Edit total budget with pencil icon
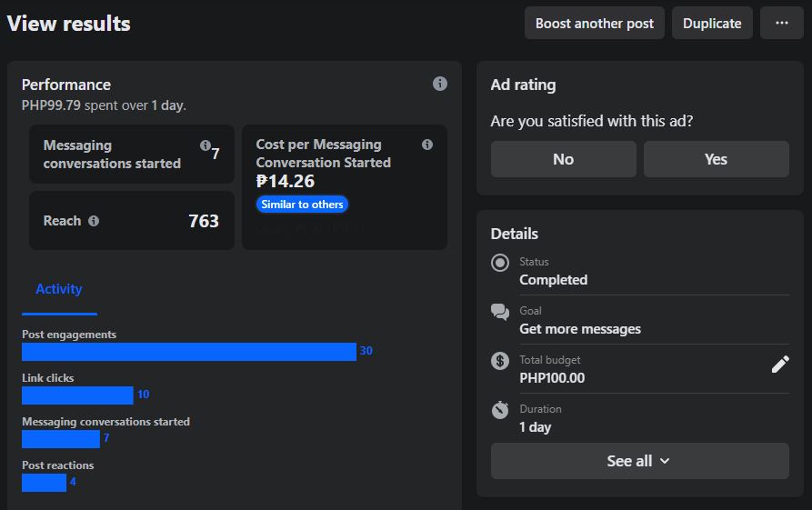 coord(780,365)
